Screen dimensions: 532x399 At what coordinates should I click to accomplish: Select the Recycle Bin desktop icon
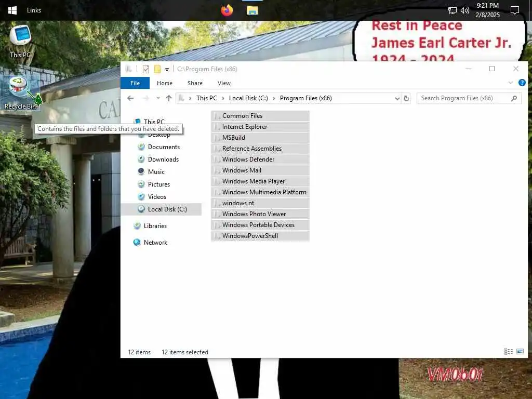coord(21,93)
